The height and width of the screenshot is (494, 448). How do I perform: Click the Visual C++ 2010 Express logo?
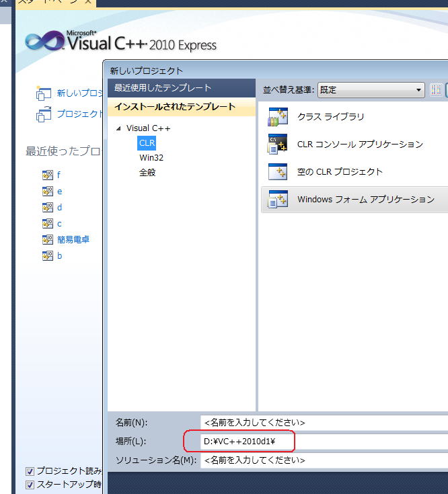(121, 41)
